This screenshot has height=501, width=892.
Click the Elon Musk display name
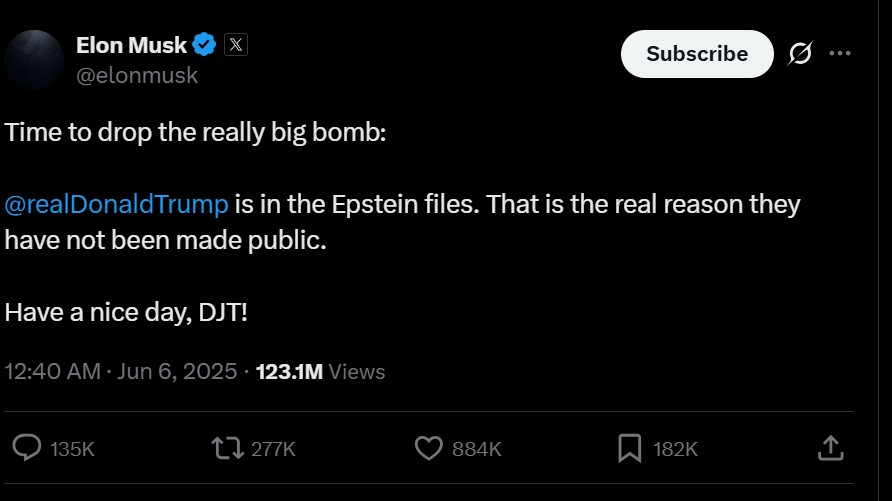pos(131,45)
